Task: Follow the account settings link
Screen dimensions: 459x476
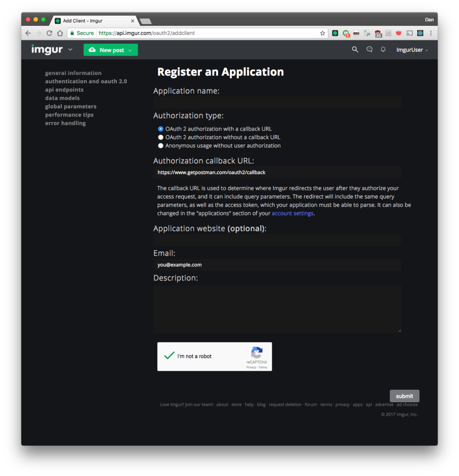Action: pyautogui.click(x=292, y=213)
